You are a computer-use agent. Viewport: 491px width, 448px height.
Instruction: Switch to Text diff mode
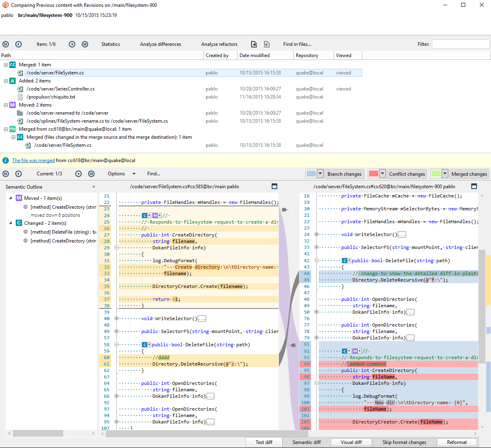click(264, 442)
